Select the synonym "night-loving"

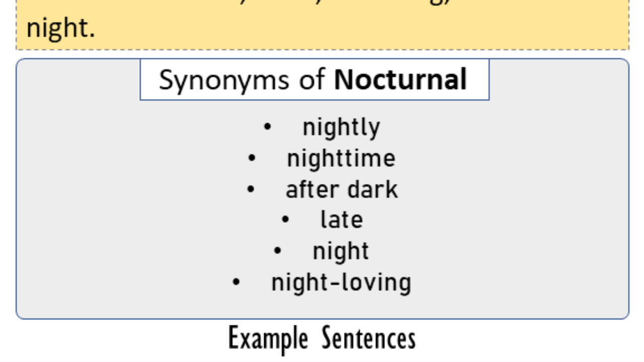click(x=341, y=283)
